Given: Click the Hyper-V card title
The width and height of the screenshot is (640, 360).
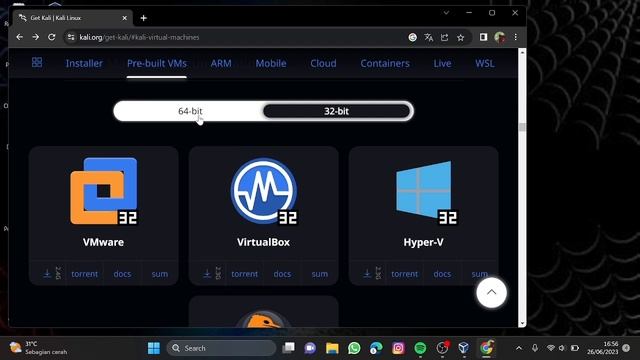Looking at the screenshot, I should pos(423,242).
